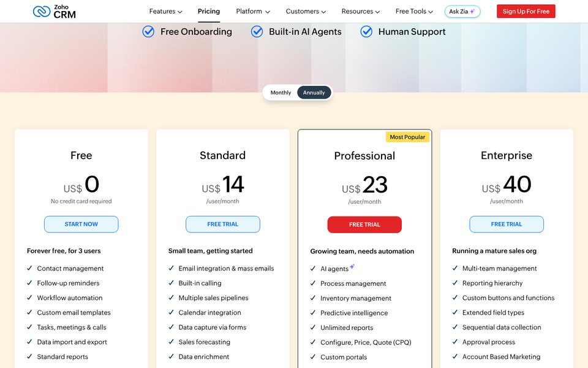The image size is (588, 368).
Task: Click 'Unlimited reports' feature
Action: (347, 328)
